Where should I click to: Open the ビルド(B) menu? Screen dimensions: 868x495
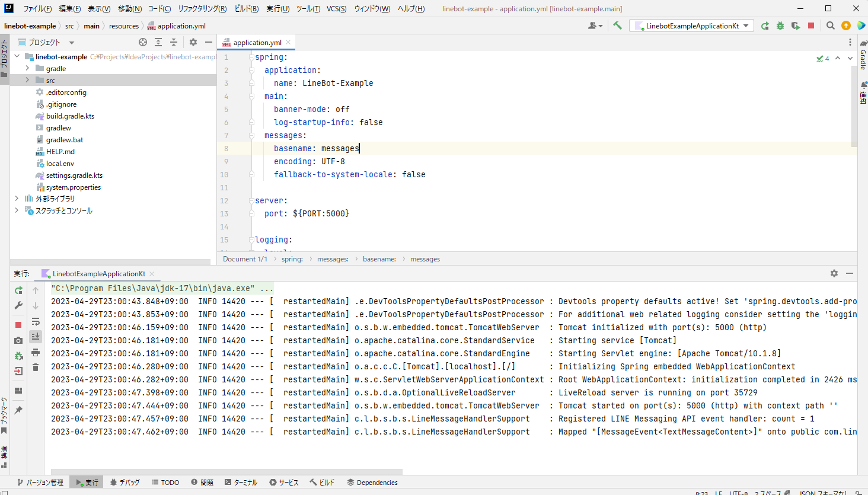[247, 9]
